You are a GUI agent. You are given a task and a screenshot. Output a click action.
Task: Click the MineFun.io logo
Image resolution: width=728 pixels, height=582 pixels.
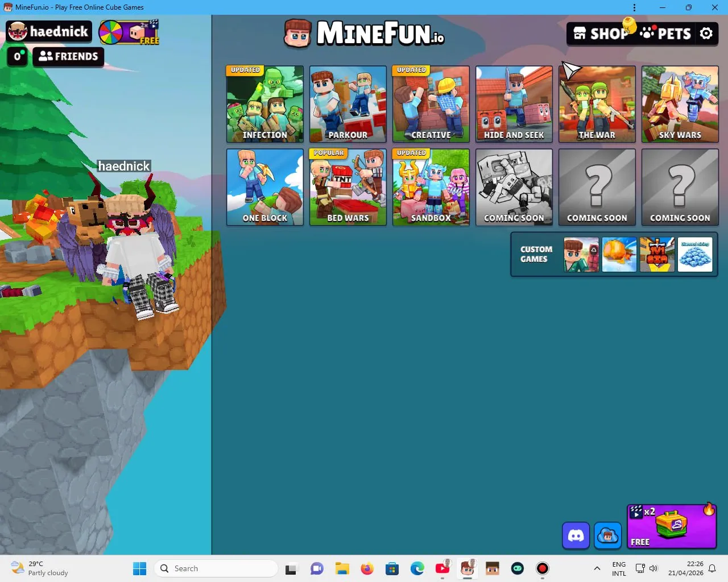click(x=365, y=34)
